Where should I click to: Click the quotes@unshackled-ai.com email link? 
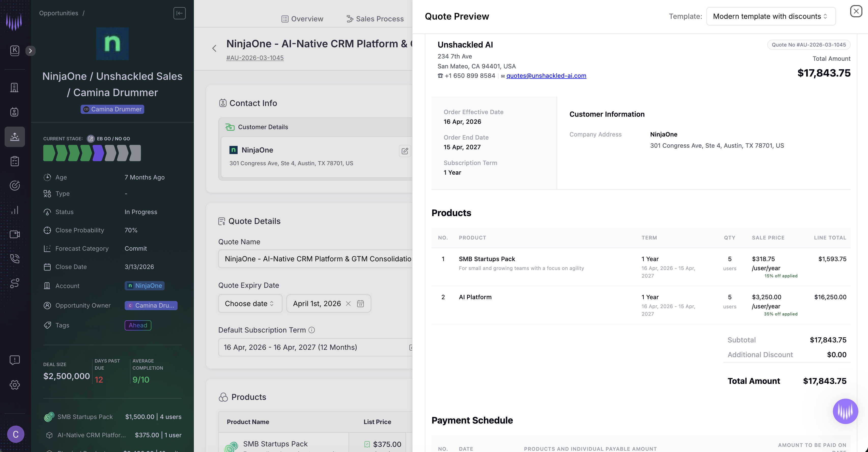pos(546,76)
